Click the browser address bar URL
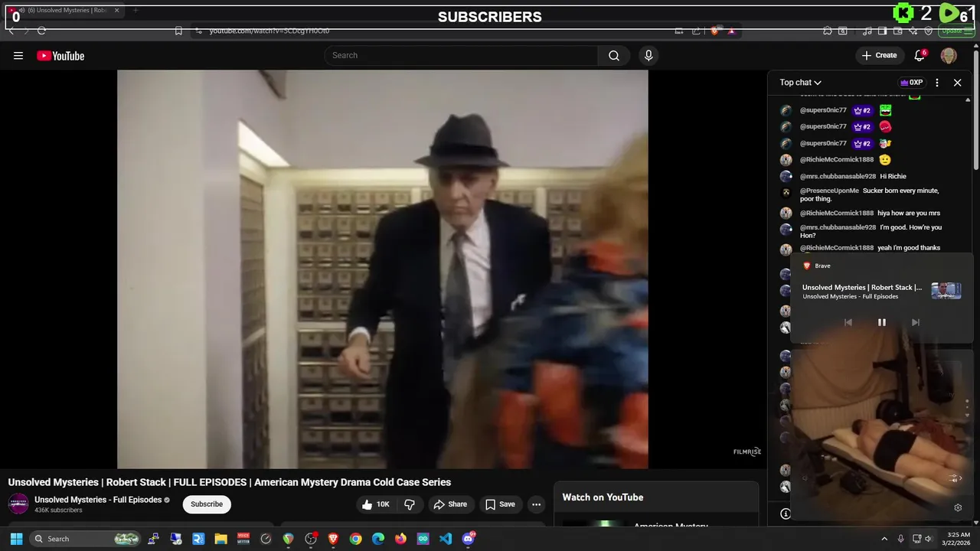 coord(269,31)
